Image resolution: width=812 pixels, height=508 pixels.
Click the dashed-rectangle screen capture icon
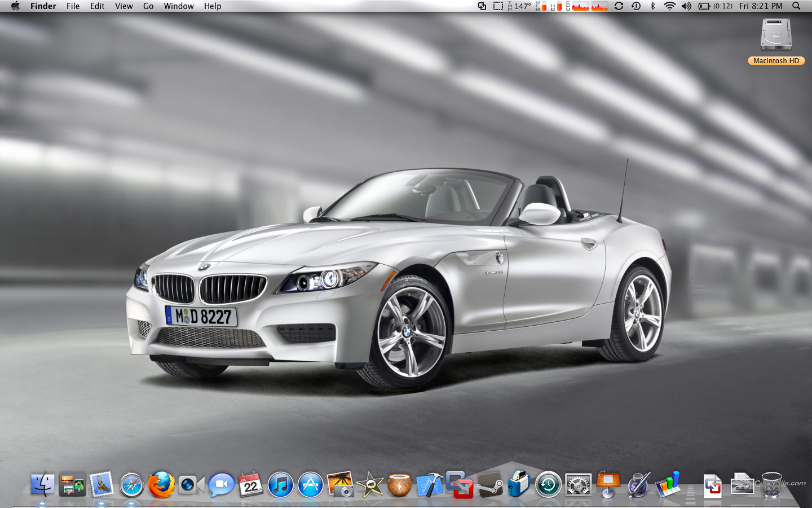coord(498,6)
